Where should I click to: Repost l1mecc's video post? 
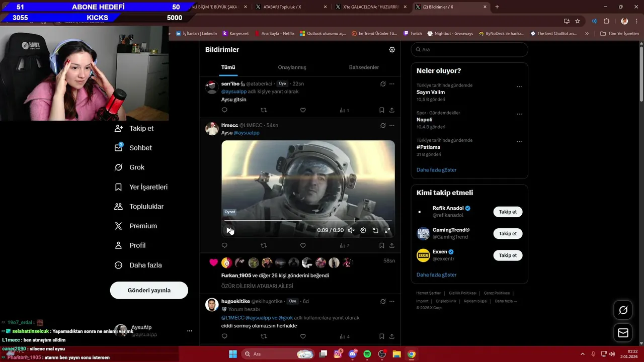(x=264, y=246)
